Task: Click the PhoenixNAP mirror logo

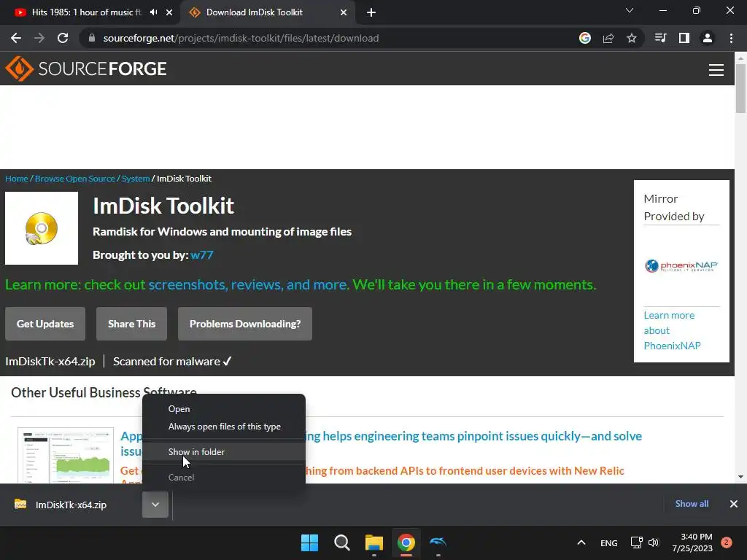Action: coord(681,265)
